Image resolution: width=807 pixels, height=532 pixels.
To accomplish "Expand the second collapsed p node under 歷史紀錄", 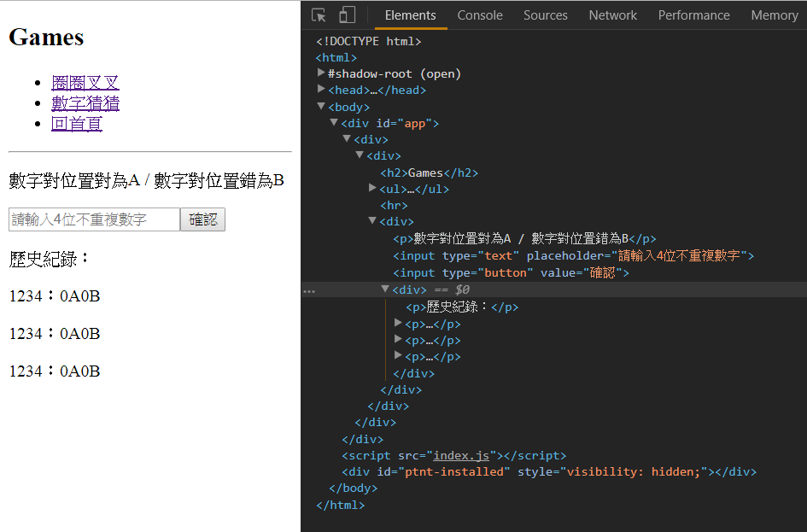I will (398, 339).
